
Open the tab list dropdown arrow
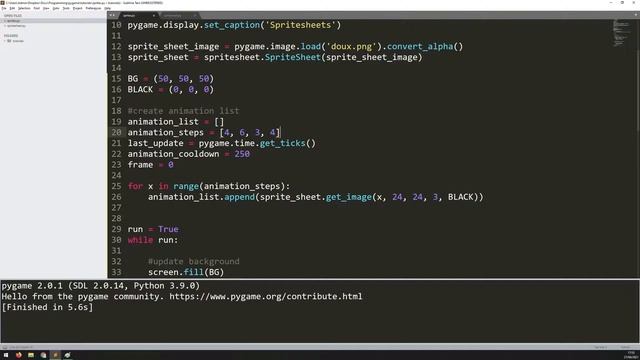(636, 15)
